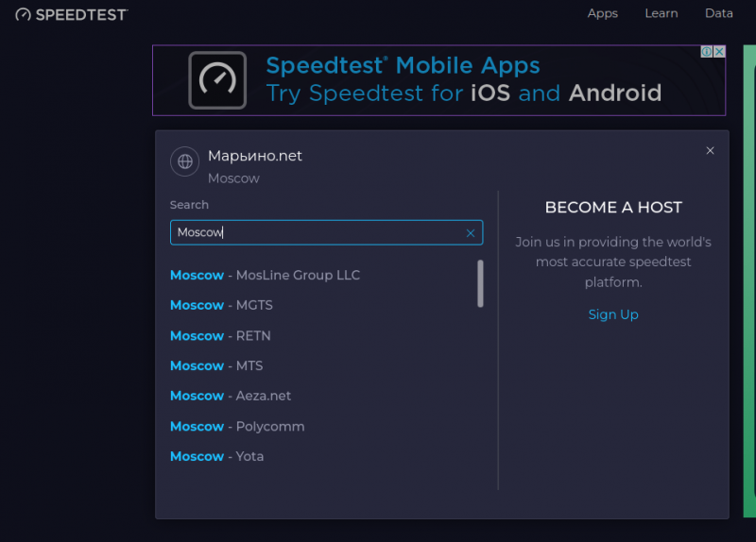Select Moscow - Aeza.net server
The width and height of the screenshot is (756, 542).
coord(231,396)
